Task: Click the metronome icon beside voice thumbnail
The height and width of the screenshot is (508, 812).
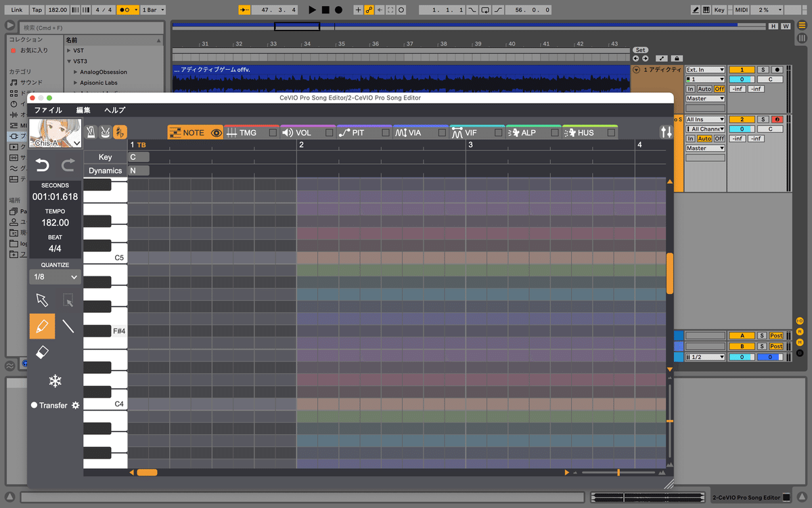Action: point(91,132)
